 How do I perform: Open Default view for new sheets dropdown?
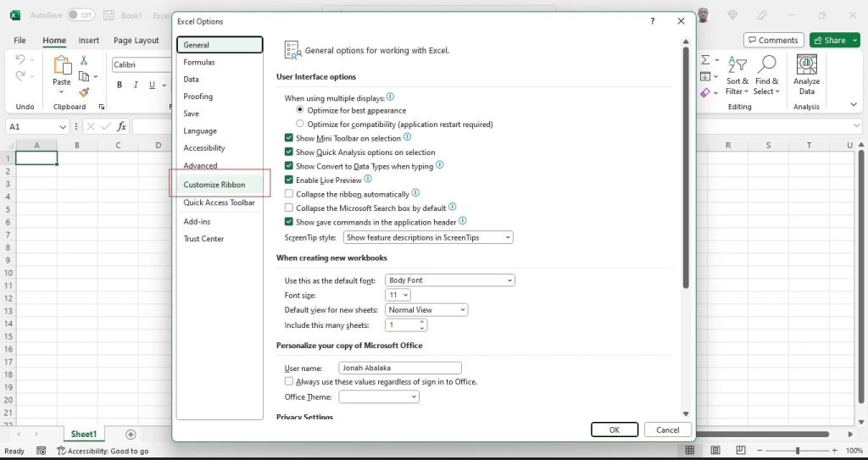pyautogui.click(x=426, y=310)
